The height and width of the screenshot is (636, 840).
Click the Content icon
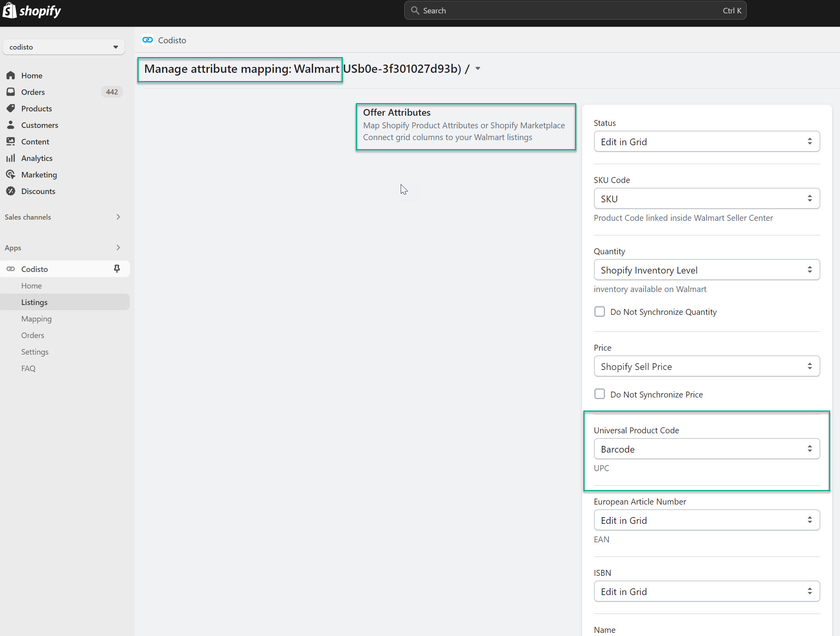[11, 141]
